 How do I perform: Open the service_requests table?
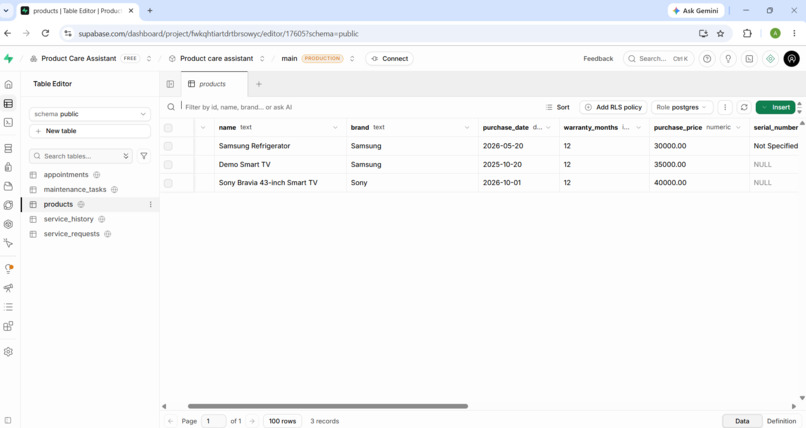[71, 234]
